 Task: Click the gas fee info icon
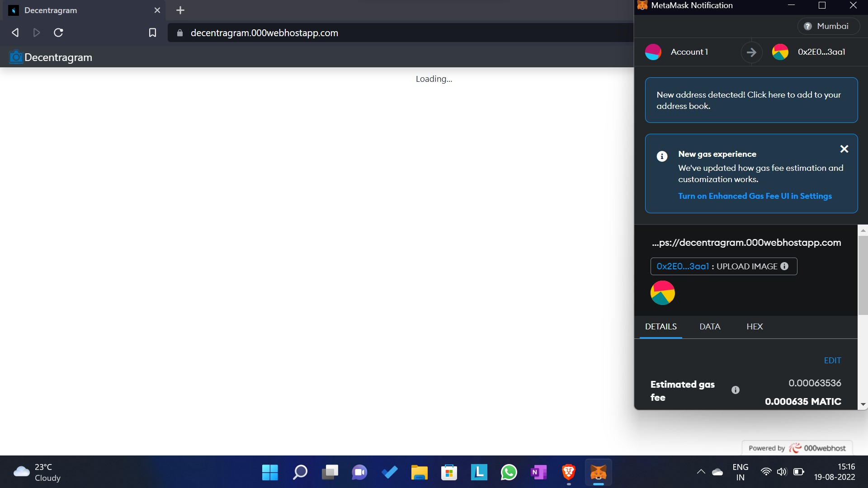735,390
